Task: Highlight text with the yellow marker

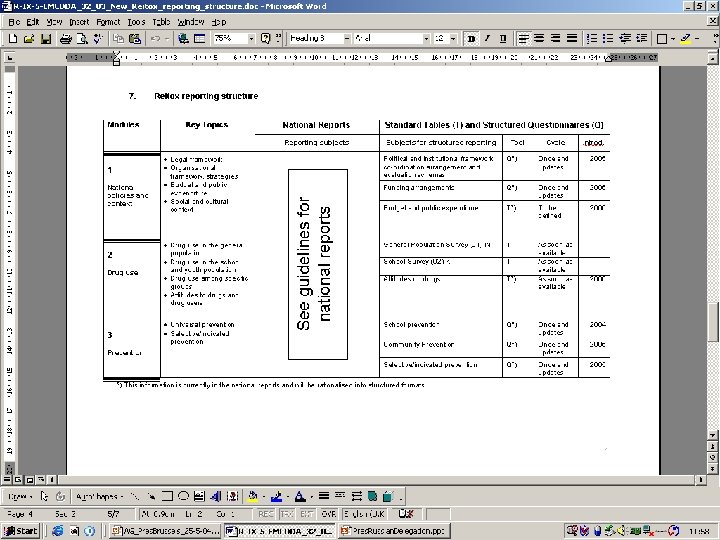Action: [x=686, y=39]
